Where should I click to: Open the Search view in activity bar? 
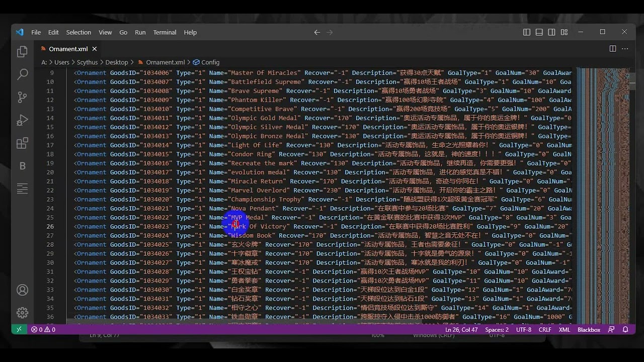(x=22, y=74)
